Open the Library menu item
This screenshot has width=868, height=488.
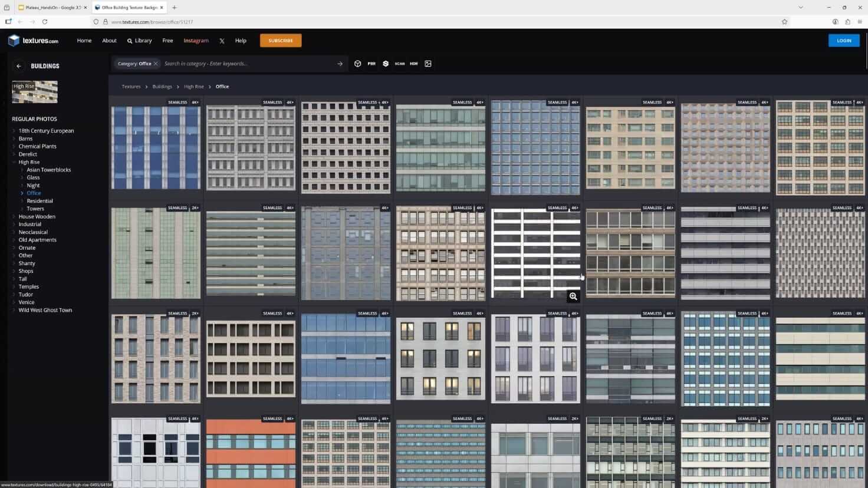pos(140,41)
